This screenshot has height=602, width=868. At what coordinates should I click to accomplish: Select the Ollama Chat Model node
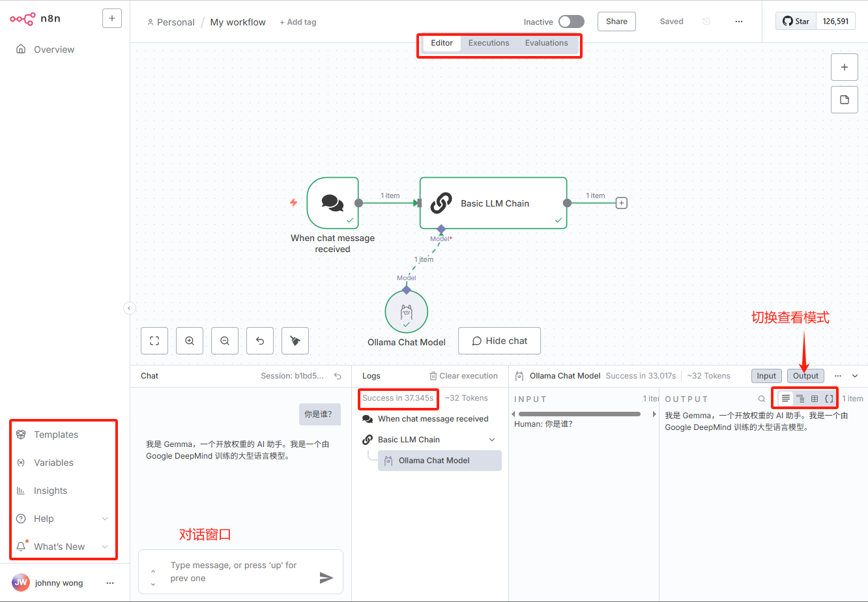[x=407, y=312]
